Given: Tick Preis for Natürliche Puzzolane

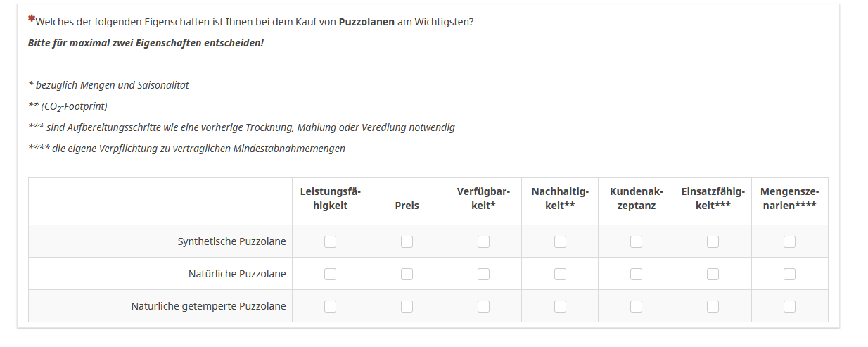Looking at the screenshot, I should coord(407,274).
